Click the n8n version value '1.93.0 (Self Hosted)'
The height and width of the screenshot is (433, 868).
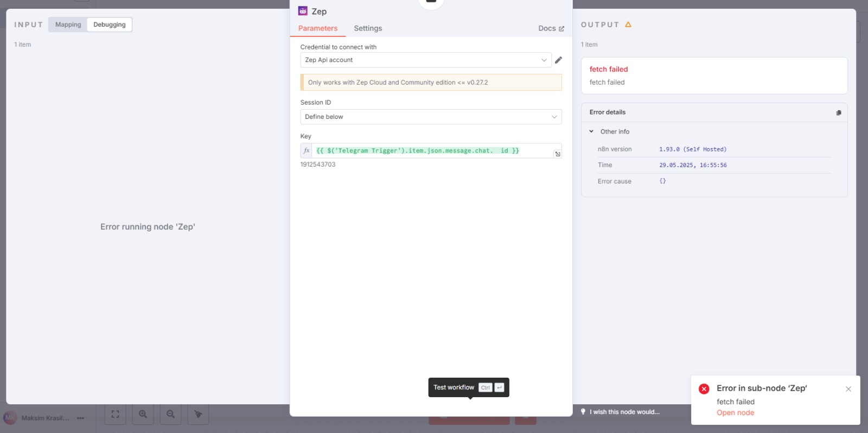coord(693,149)
